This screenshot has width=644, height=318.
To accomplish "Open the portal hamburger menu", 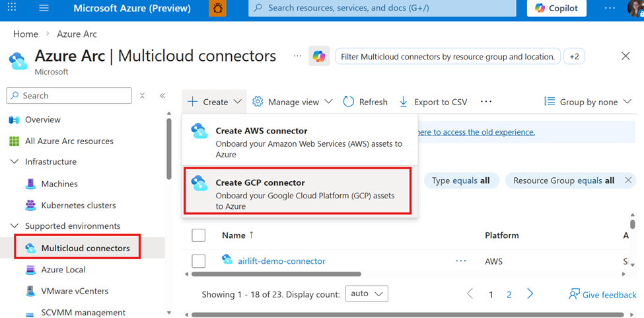I will coord(44,9).
